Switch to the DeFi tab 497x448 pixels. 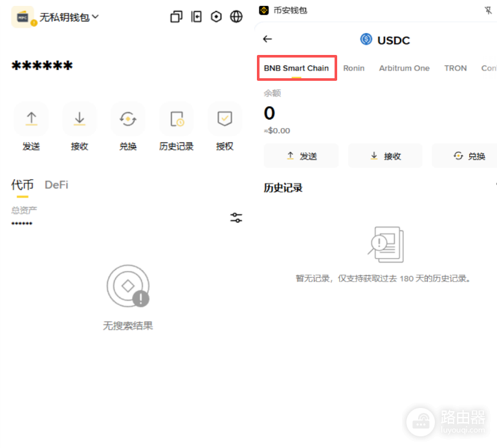pyautogui.click(x=56, y=185)
